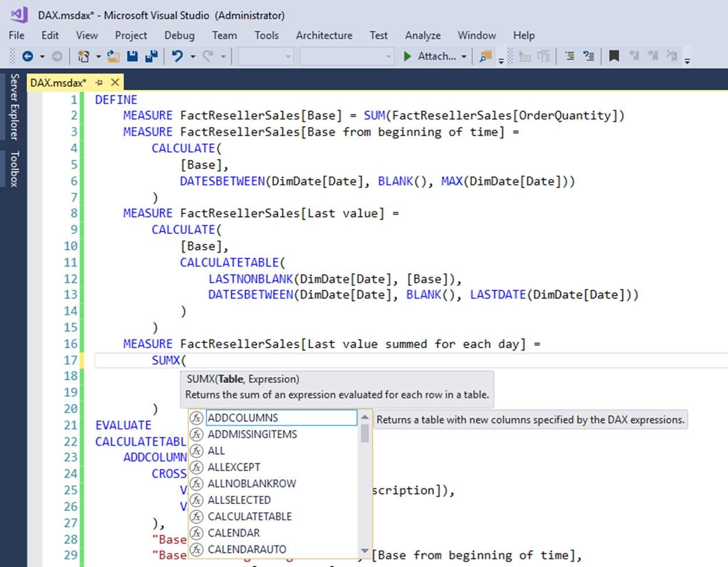This screenshot has height=567, width=728.
Task: Activate the Find in Files magnifier icon
Action: click(484, 57)
